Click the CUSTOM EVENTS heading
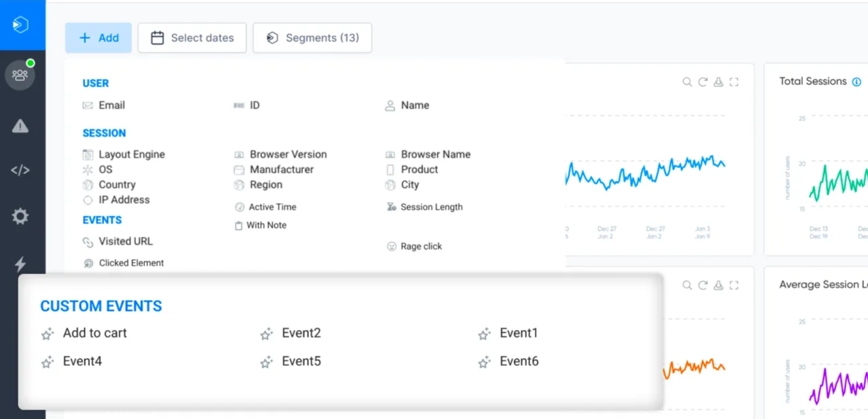 [101, 306]
